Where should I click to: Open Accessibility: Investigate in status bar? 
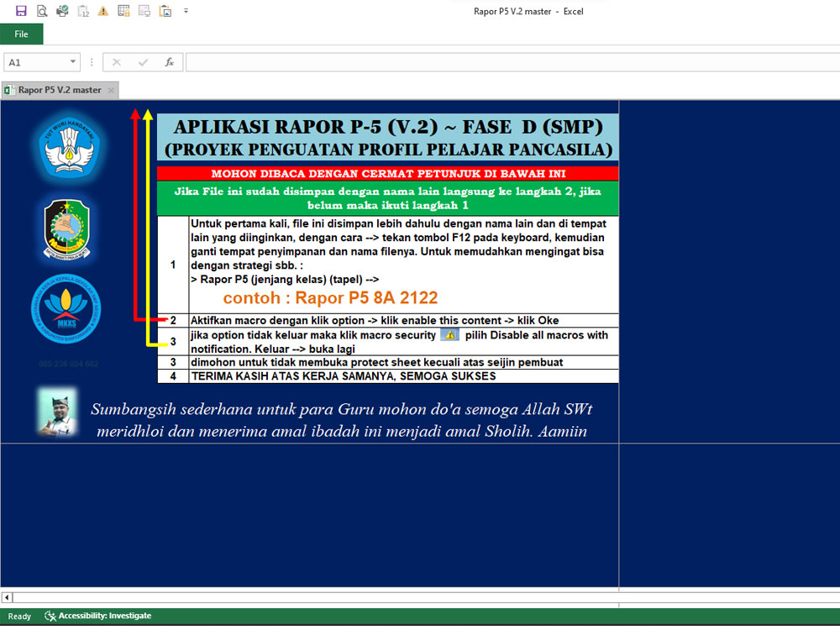click(x=98, y=616)
